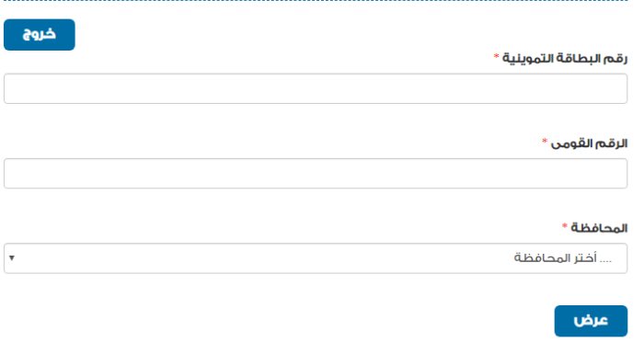Click the الرقم القومى field label
This screenshot has height=354, width=644.
click(589, 143)
